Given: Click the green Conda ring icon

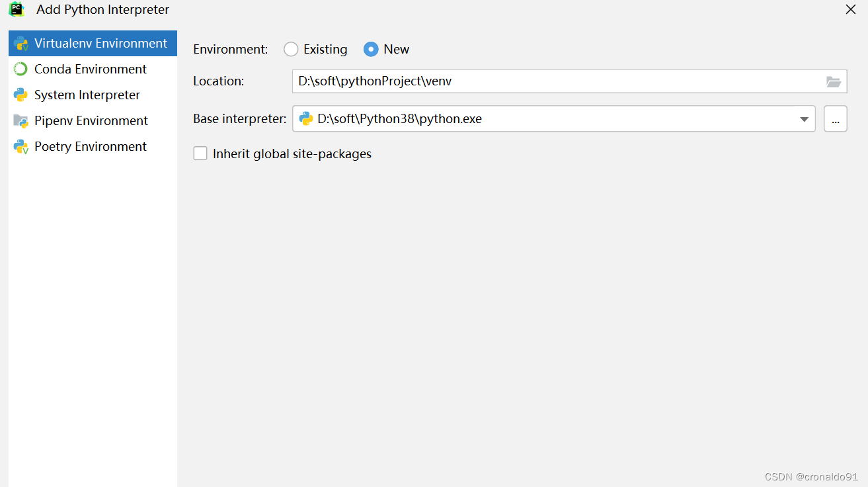Looking at the screenshot, I should click(20, 69).
